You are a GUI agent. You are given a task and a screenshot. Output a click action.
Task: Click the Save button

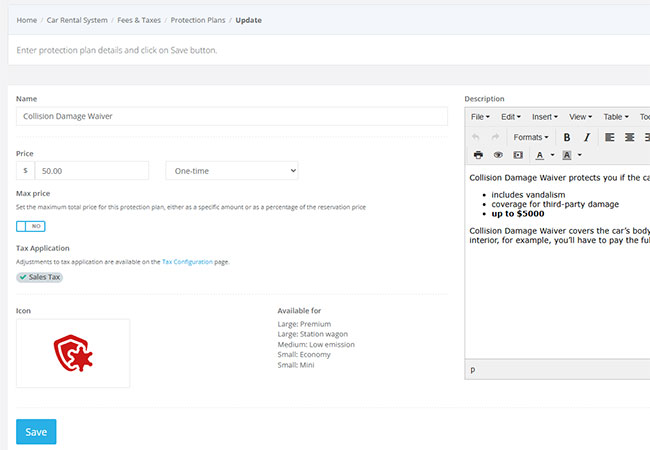coord(36,432)
